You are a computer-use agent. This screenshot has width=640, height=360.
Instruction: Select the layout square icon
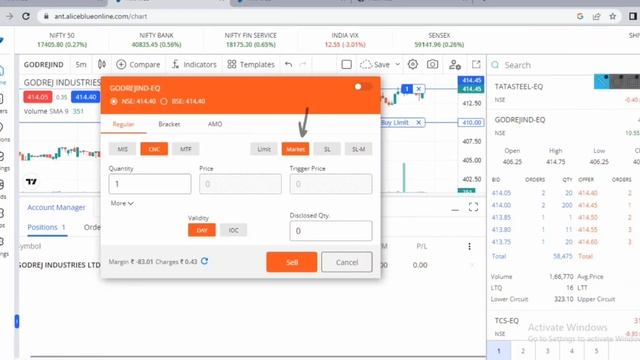click(347, 64)
